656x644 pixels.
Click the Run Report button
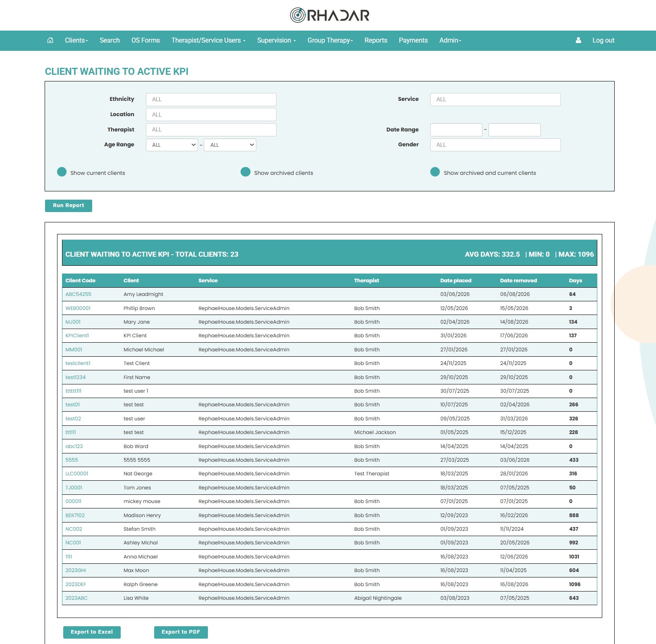tap(69, 205)
